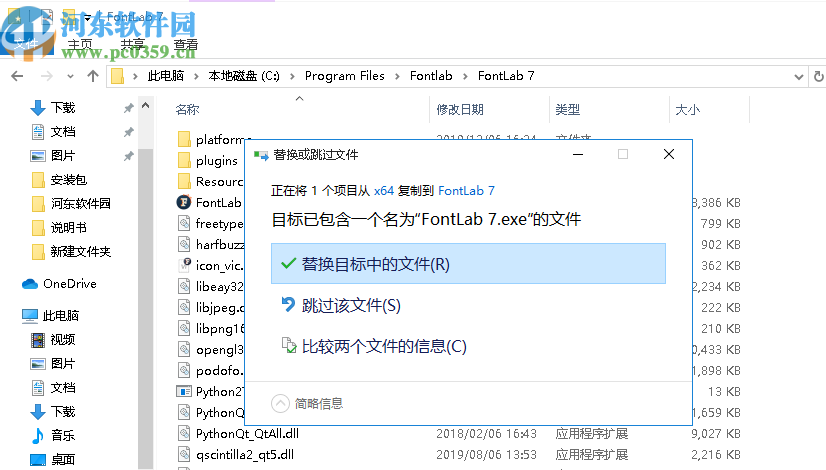Open the 查看 ribbon tab
The image size is (826, 470).
tap(185, 45)
